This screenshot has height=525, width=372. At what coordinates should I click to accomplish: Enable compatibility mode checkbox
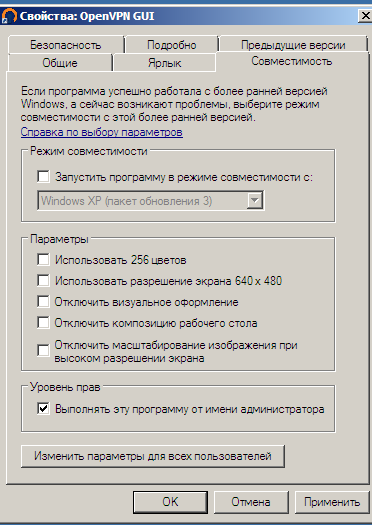coord(44,176)
